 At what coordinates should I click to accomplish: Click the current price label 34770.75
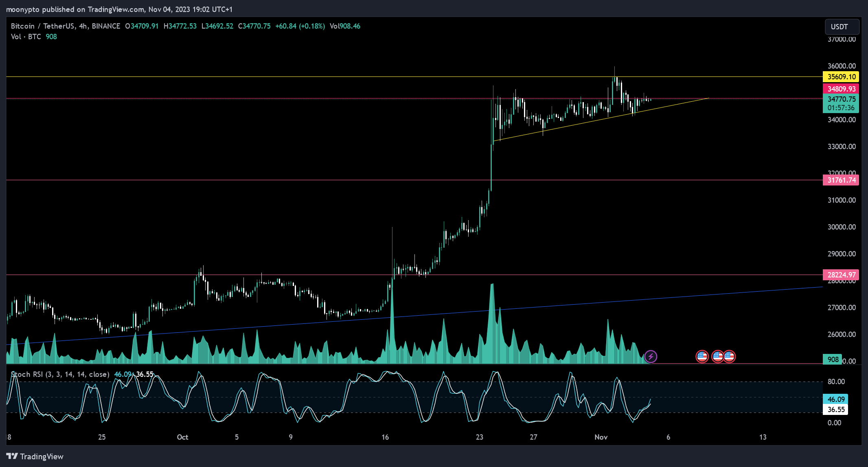(x=841, y=99)
